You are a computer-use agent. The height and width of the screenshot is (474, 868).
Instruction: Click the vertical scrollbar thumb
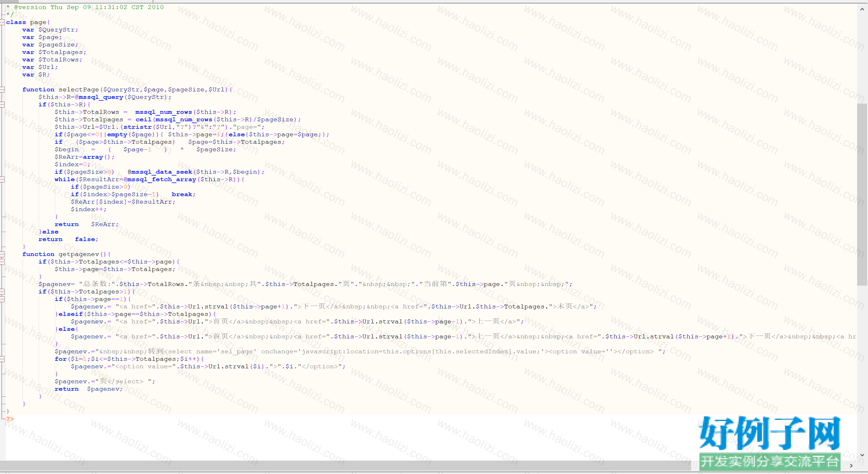(862, 195)
